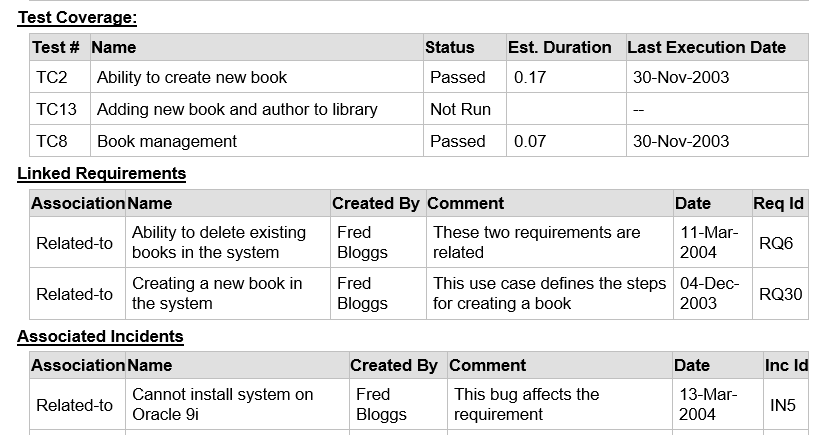828x435 pixels.
Task: Click the "Status" column header
Action: point(449,47)
